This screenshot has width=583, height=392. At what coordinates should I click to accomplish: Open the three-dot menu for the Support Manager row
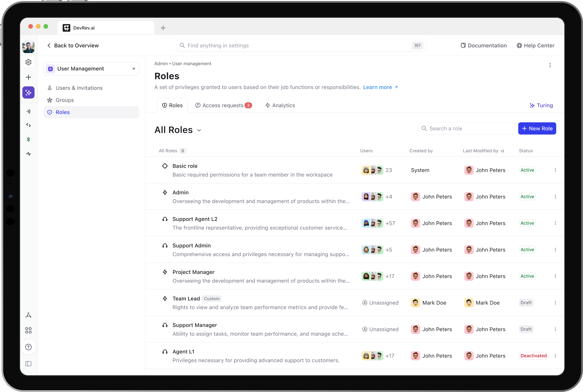pyautogui.click(x=555, y=329)
